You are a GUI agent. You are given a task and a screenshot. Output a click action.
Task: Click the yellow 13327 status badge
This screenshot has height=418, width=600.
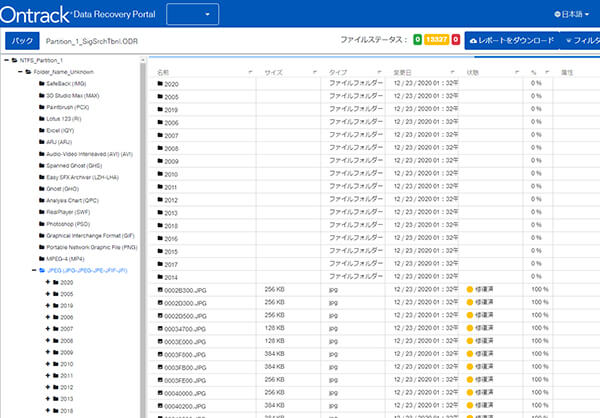436,39
